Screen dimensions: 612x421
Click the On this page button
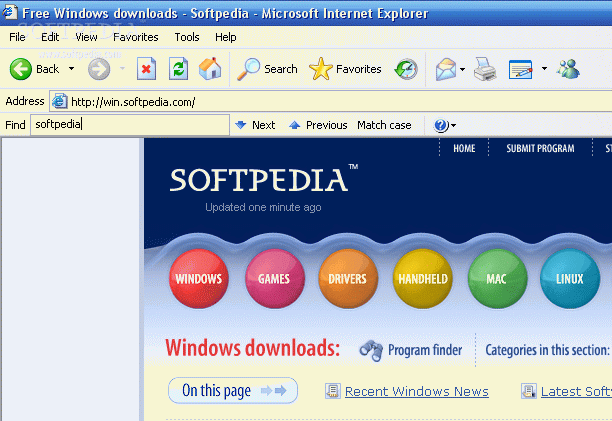(x=233, y=390)
